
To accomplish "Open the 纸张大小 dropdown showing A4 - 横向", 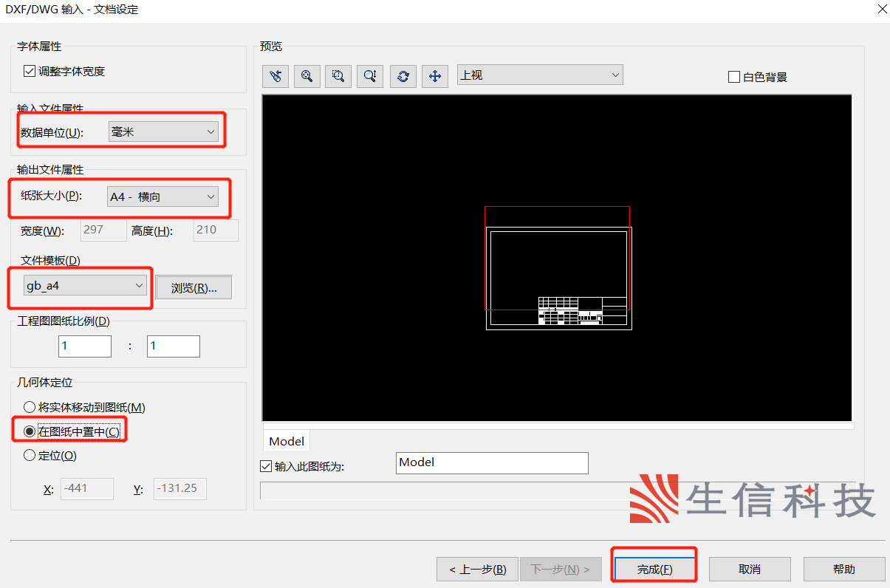I will point(163,196).
